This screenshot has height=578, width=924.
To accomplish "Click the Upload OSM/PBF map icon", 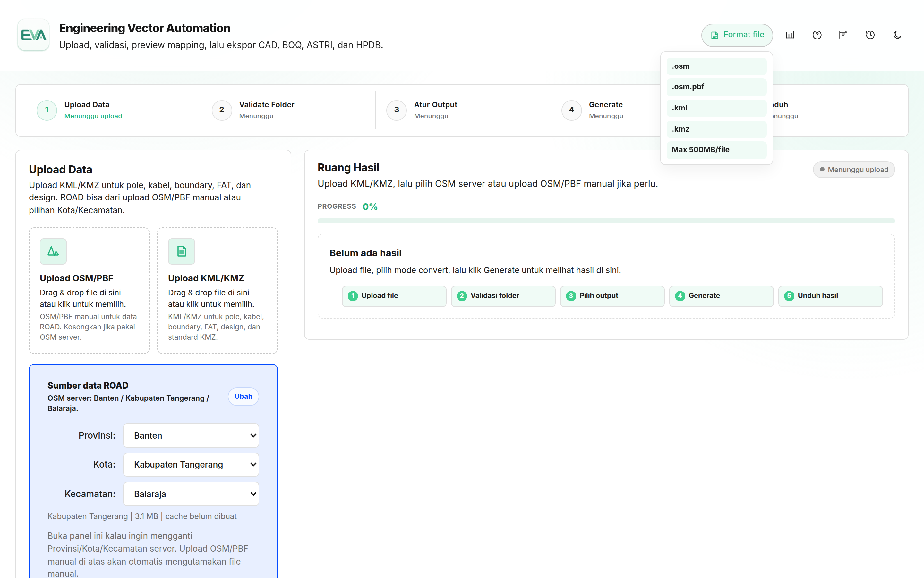I will tap(53, 251).
